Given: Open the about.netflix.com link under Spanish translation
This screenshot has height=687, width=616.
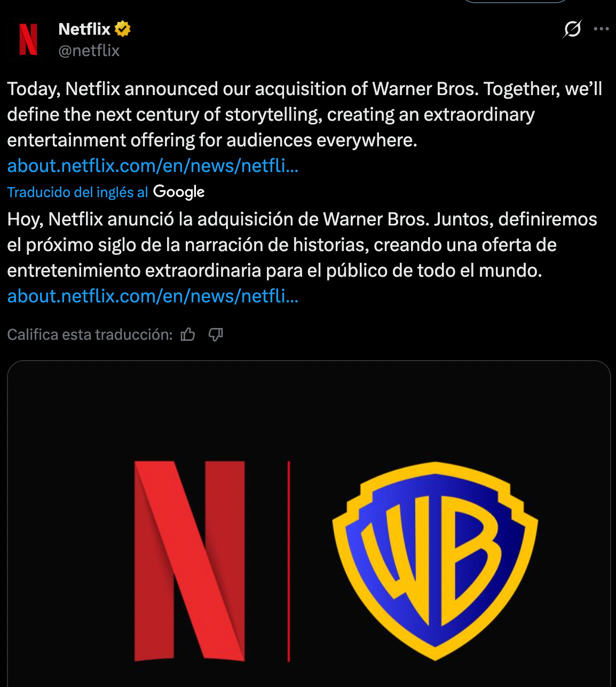Looking at the screenshot, I should [153, 296].
